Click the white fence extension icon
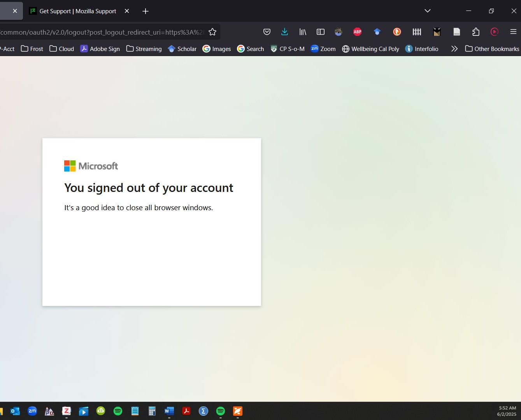This screenshot has width=521, height=420. point(417,32)
